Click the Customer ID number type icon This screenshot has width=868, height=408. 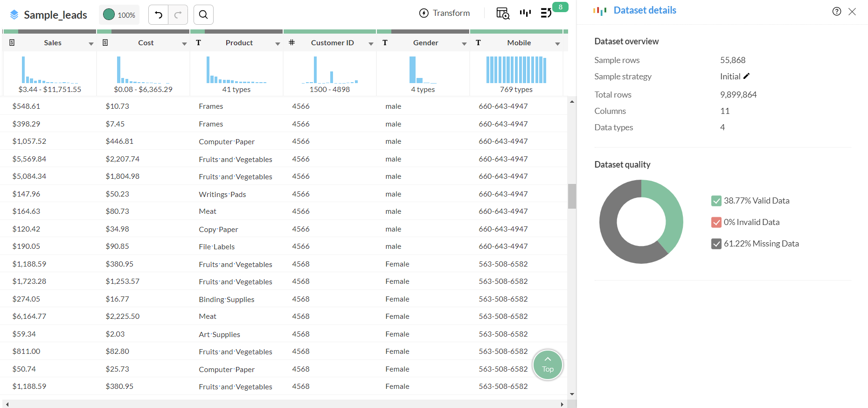click(x=292, y=42)
